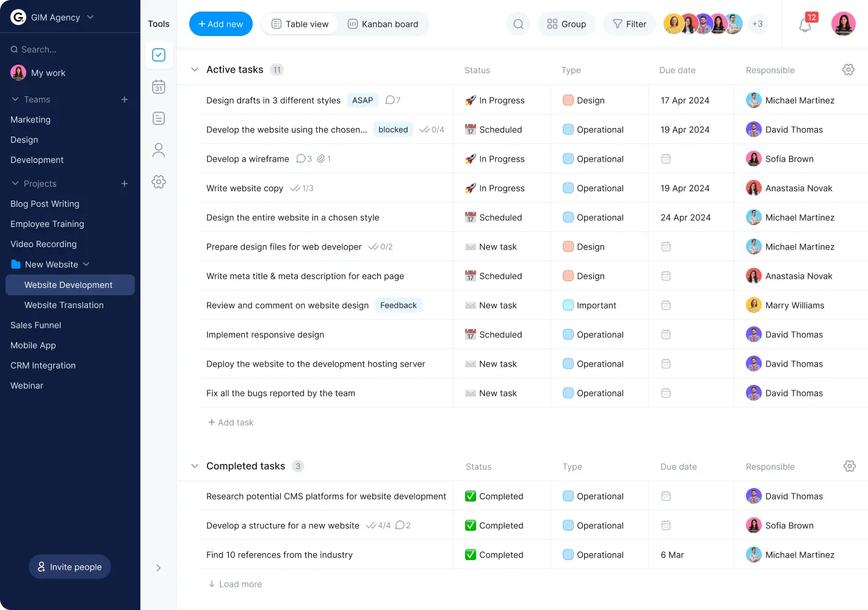This screenshot has height=610, width=868.
Task: Click Add task under Active tasks
Action: pyautogui.click(x=231, y=422)
